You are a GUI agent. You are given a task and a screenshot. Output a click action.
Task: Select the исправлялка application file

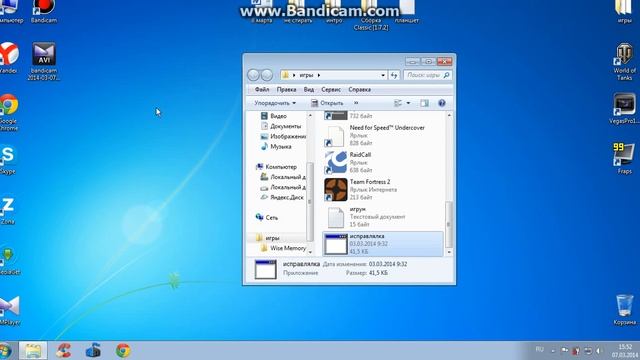tap(383, 244)
